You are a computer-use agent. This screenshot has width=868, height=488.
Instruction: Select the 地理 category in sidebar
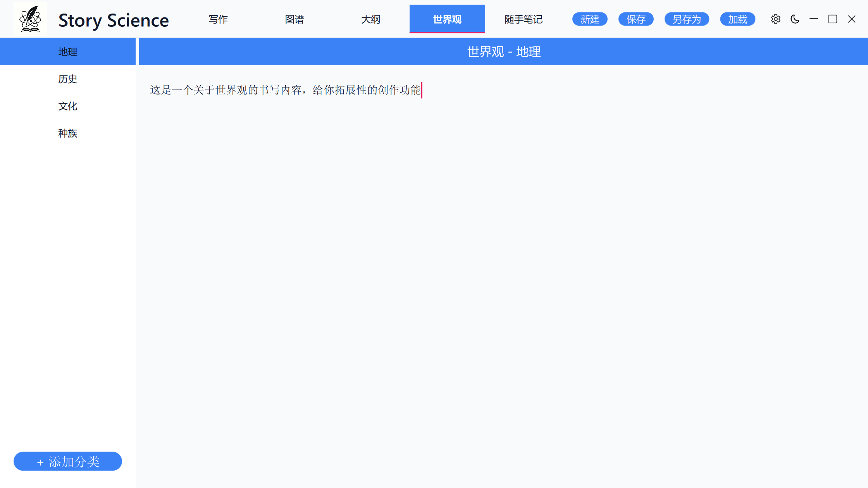click(x=68, y=52)
